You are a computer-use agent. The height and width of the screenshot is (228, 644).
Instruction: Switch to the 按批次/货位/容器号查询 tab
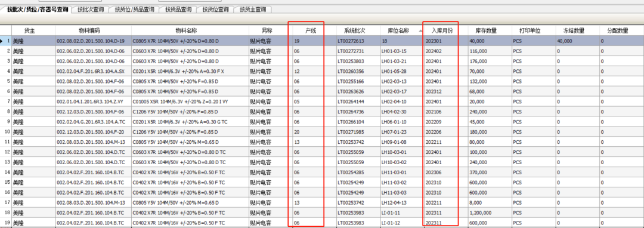tap(38, 9)
